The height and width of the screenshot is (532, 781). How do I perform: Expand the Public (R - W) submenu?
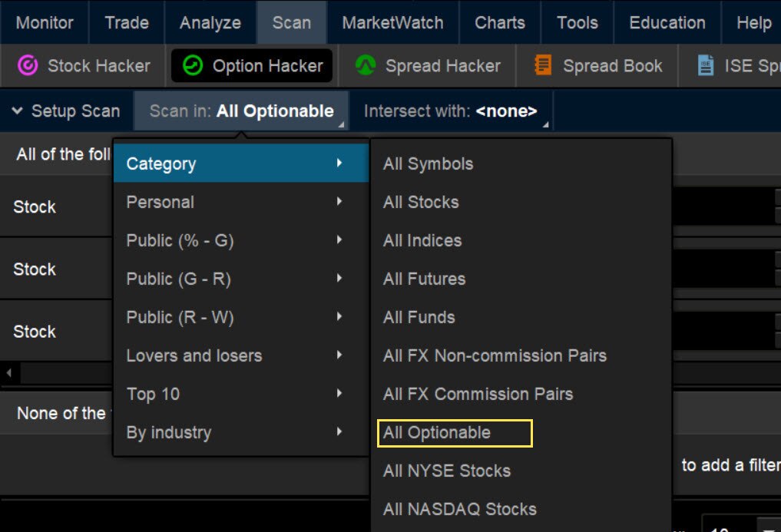pos(241,317)
